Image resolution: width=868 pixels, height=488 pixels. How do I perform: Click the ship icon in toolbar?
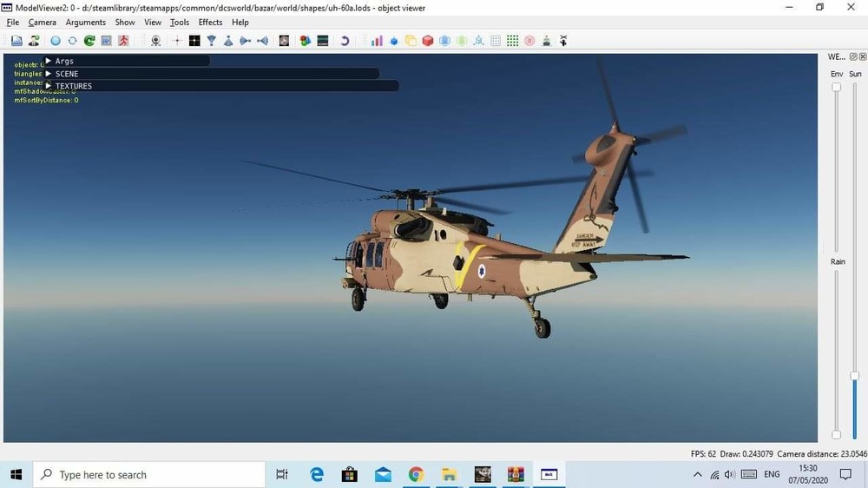click(546, 41)
